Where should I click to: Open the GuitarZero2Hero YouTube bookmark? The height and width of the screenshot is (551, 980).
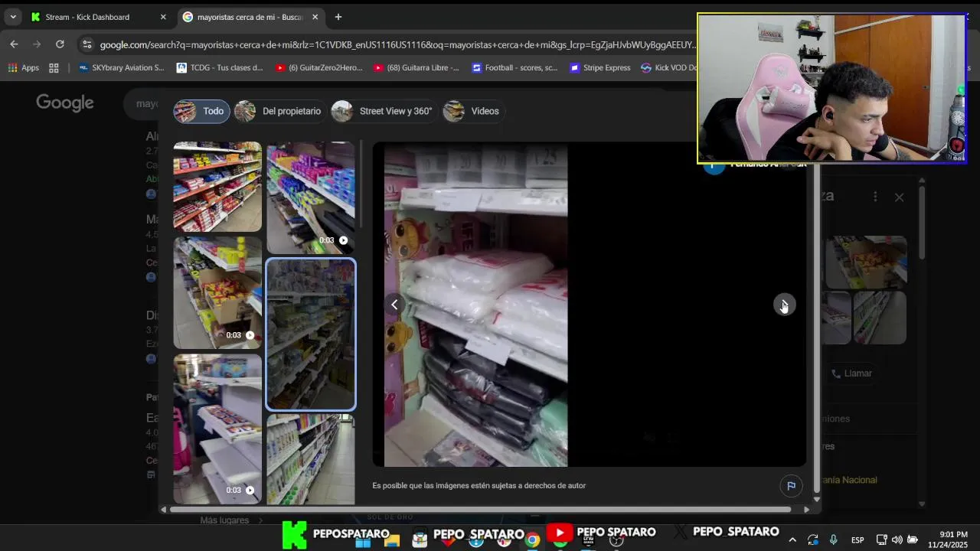[318, 67]
